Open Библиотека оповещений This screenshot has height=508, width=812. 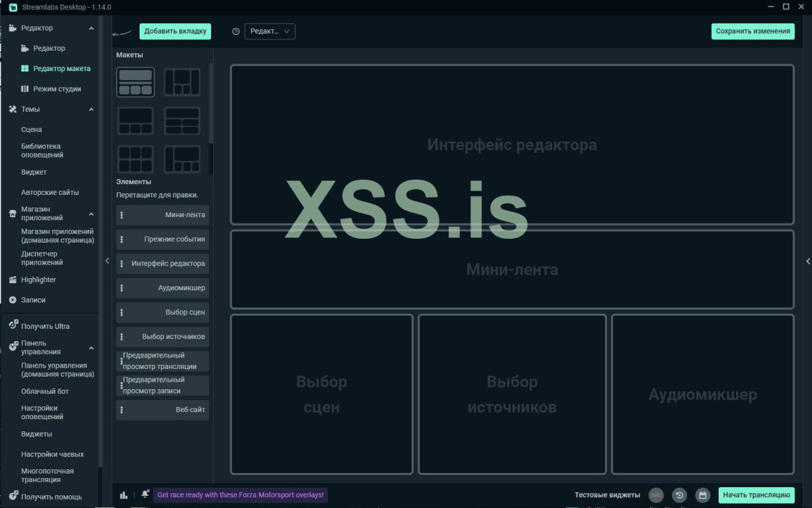tap(43, 150)
